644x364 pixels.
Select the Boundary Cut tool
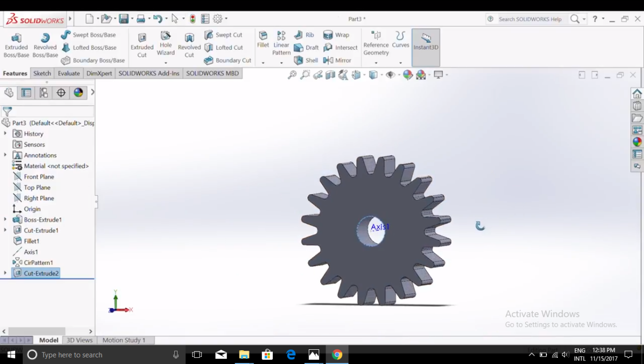(x=228, y=60)
